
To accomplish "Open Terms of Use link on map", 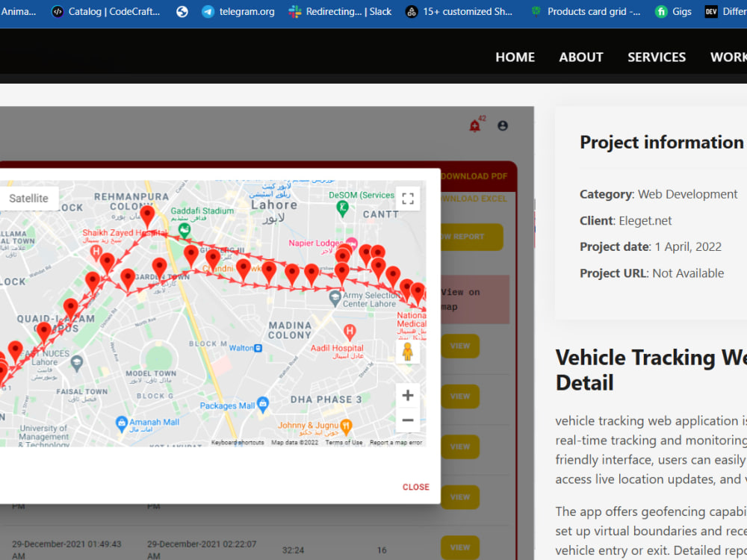I will 344,442.
